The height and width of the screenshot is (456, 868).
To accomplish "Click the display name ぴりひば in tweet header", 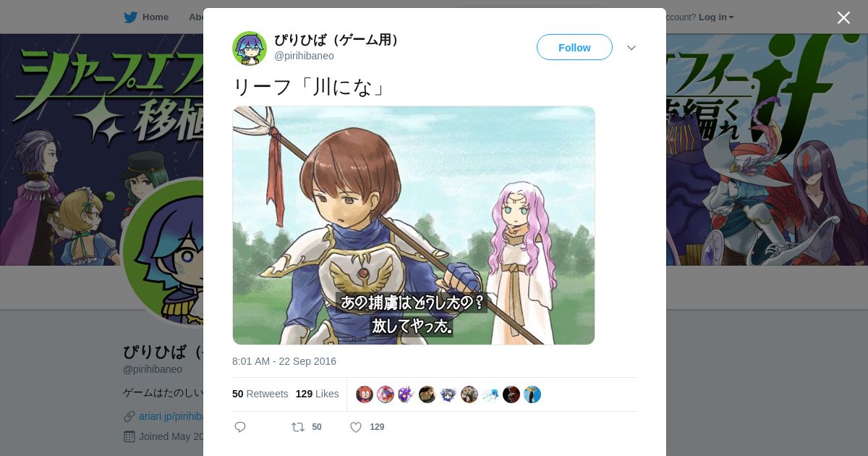I will [338, 40].
